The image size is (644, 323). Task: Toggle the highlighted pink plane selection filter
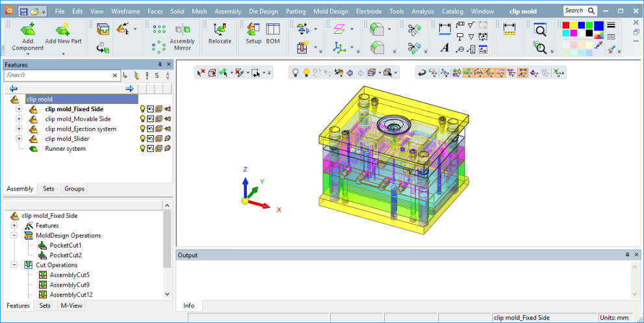[x=500, y=73]
